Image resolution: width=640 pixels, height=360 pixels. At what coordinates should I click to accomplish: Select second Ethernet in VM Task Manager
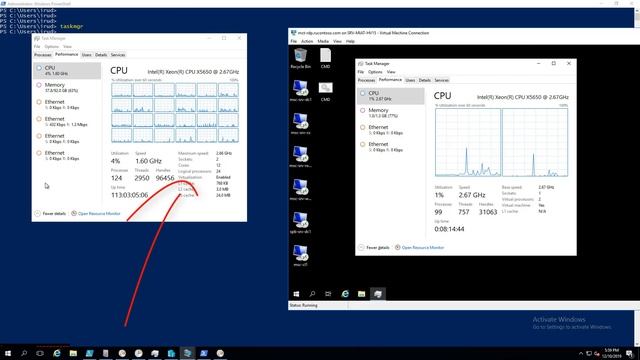[391, 147]
